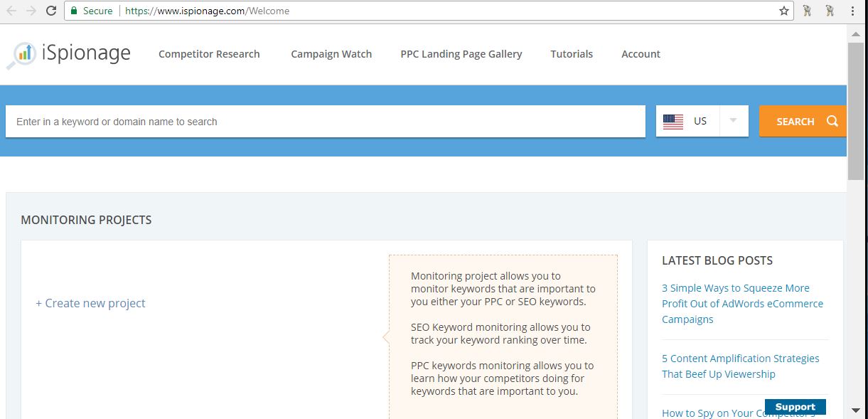Click 'PPC keywords monitoring allows you' paragraph
868x419 pixels.
(x=503, y=378)
